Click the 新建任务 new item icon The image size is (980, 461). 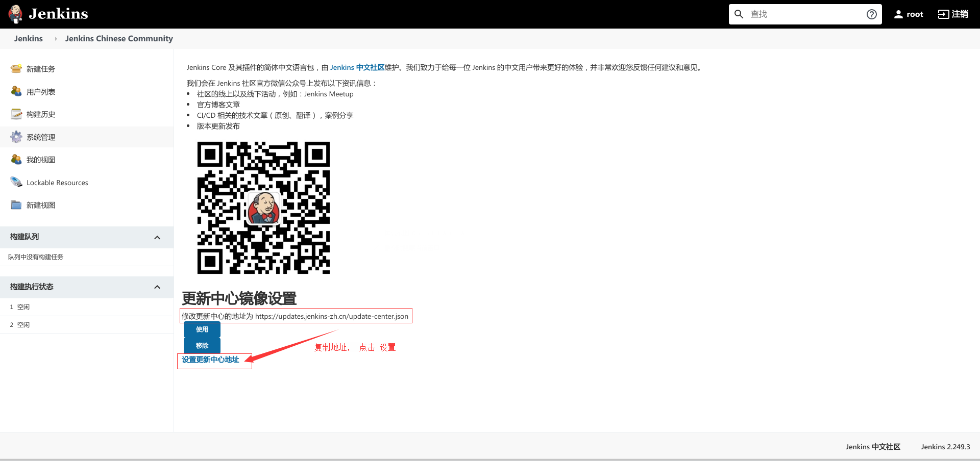(16, 69)
